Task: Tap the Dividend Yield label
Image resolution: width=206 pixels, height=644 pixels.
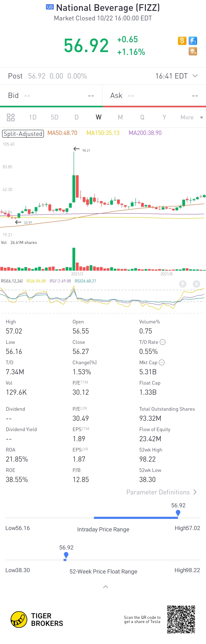Action: pos(21,429)
